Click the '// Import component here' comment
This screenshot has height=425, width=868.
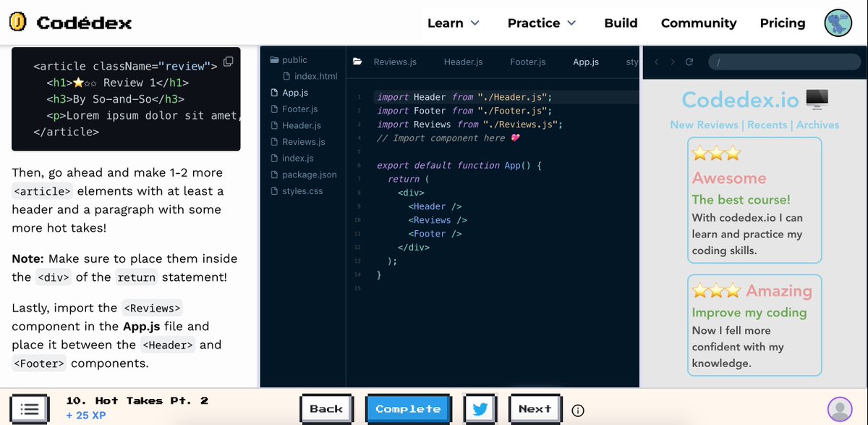[448, 138]
